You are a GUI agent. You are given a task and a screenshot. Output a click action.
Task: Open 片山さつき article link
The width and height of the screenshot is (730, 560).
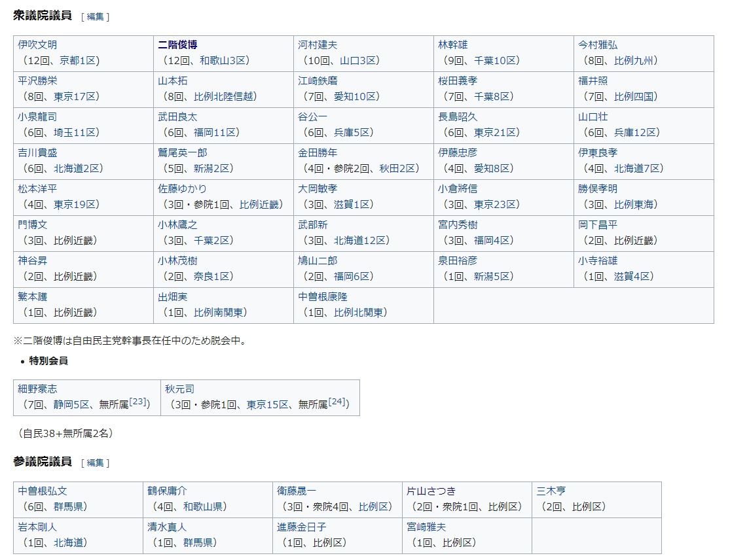(431, 491)
